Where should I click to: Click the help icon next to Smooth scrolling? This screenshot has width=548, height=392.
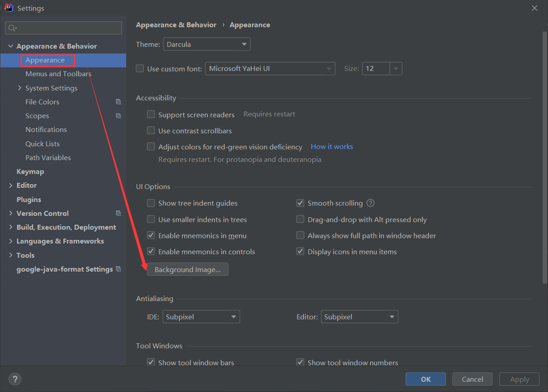[x=370, y=203]
